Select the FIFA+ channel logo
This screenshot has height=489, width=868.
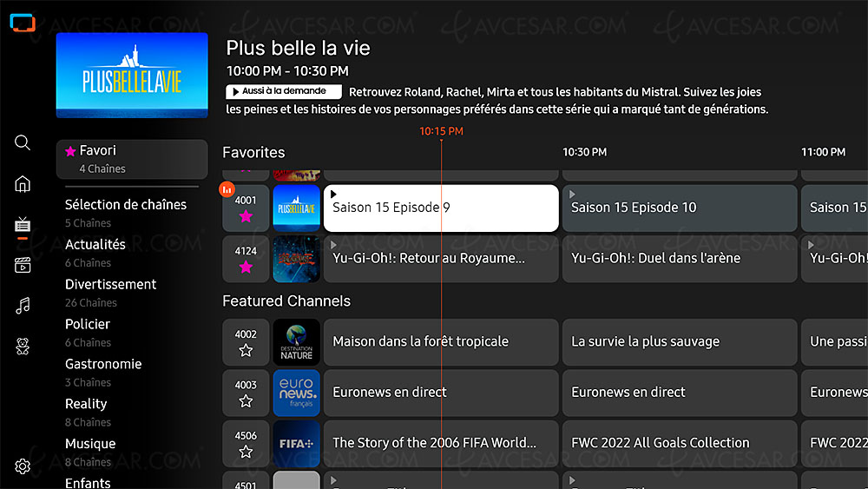[x=296, y=444]
